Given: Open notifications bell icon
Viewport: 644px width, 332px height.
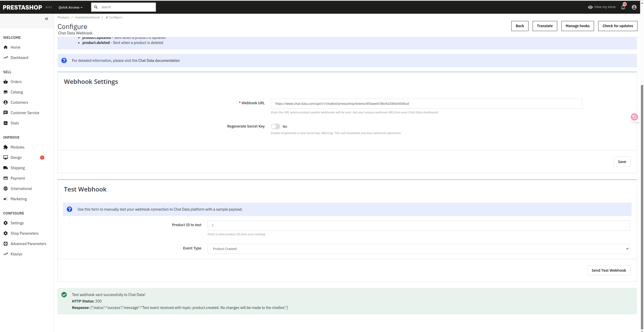Looking at the screenshot, I should (623, 7).
